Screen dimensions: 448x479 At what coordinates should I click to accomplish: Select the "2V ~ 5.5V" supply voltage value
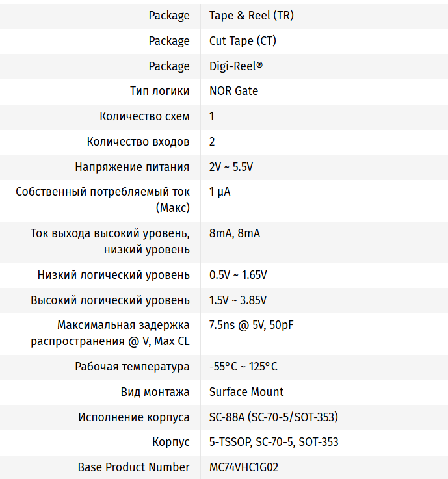point(231,167)
